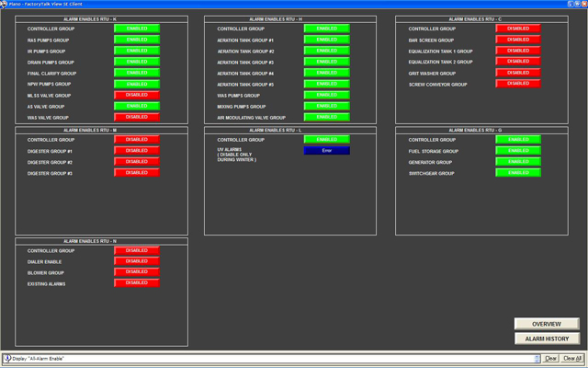Image resolution: width=588 pixels, height=368 pixels.
Task: Enable Grit Washer Group alarms
Action: click(518, 73)
